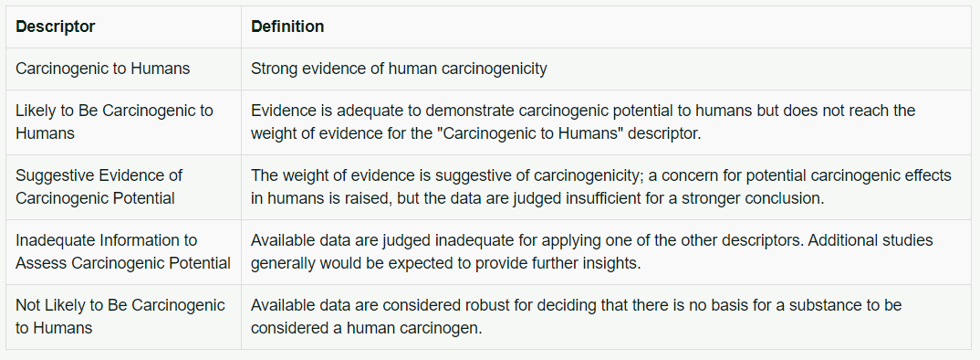Select Inadequate Information to Assess Carcinogenic Potential
Screen dimensions: 980x360
123,251
